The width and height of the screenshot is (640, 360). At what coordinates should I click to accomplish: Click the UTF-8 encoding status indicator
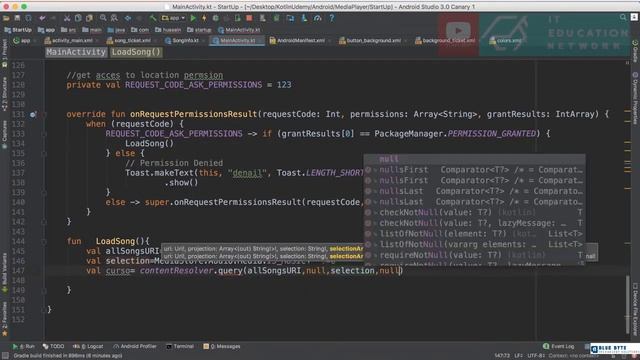pyautogui.click(x=536, y=356)
